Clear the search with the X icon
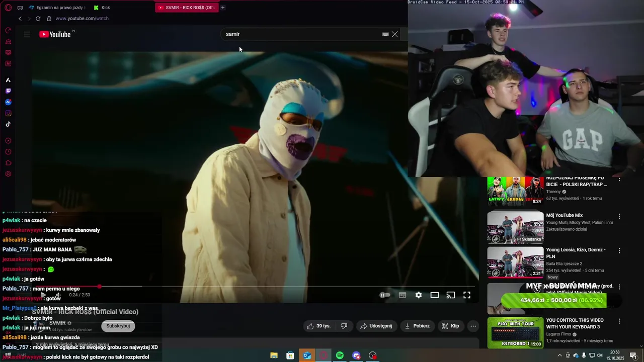This screenshot has height=362, width=644. click(395, 34)
